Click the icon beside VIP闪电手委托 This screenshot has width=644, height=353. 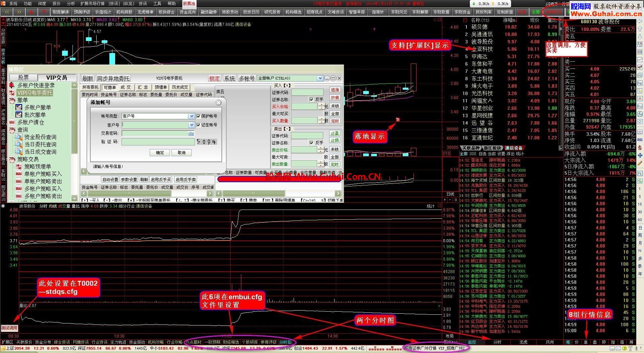point(12,93)
